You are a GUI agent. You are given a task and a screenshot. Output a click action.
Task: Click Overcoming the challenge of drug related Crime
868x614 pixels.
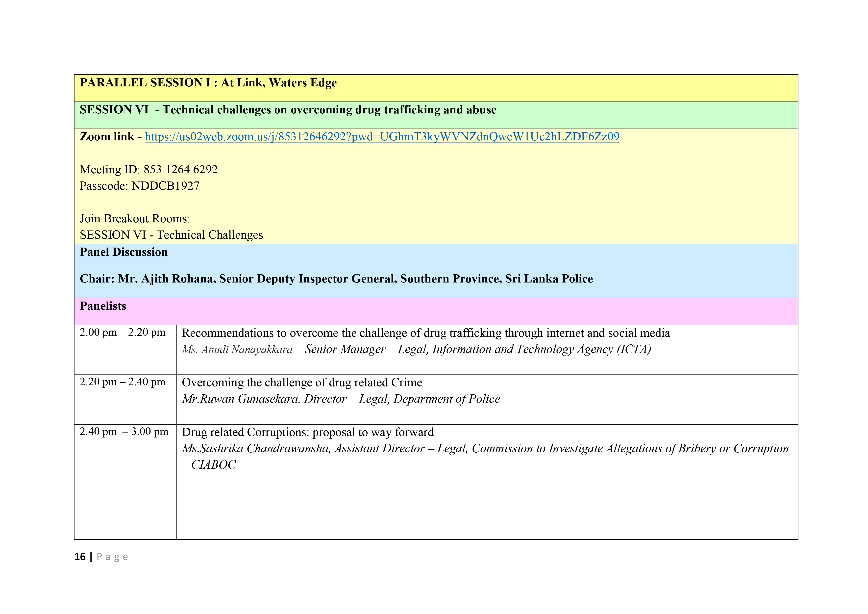[302, 382]
